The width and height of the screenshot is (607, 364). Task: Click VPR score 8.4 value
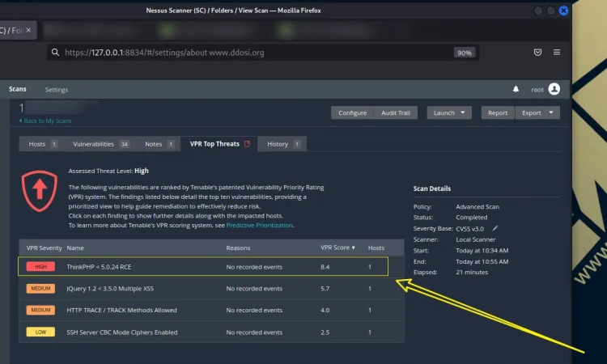[x=325, y=267]
